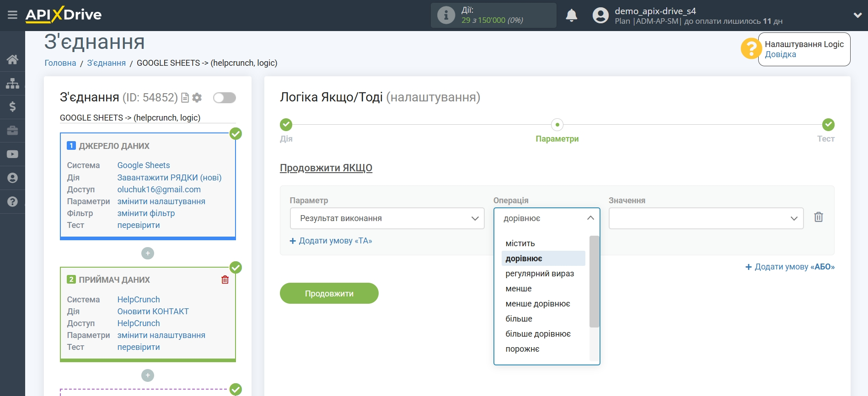The image size is (868, 396).
Task: Click Додати умову «ТА» link
Action: click(x=331, y=241)
